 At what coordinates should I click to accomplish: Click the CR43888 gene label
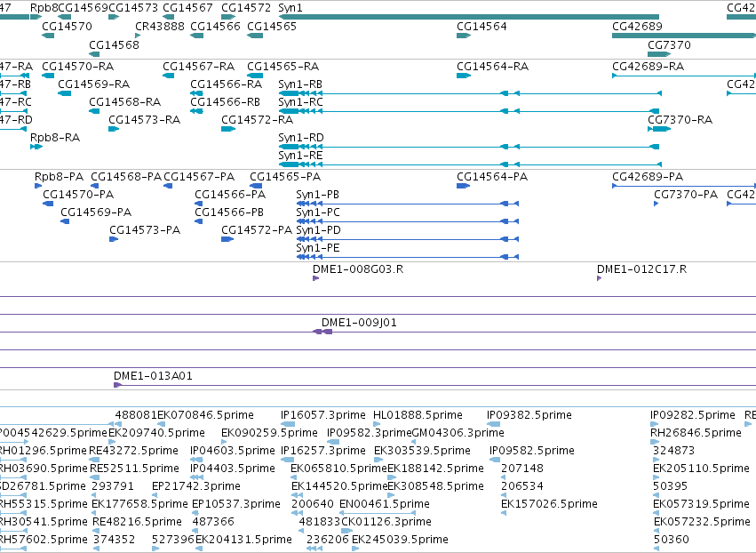160,26
